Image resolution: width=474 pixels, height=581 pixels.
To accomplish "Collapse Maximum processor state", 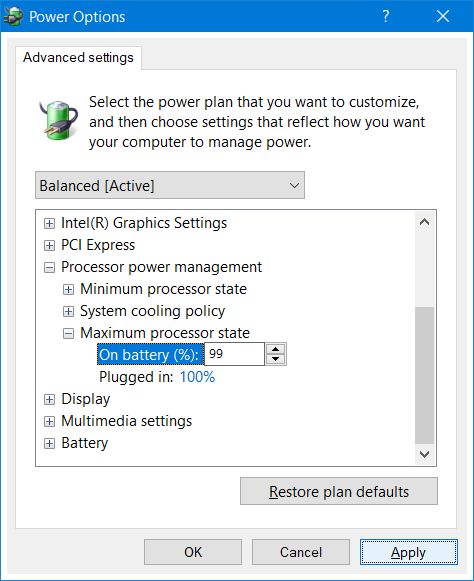I will coord(68,333).
